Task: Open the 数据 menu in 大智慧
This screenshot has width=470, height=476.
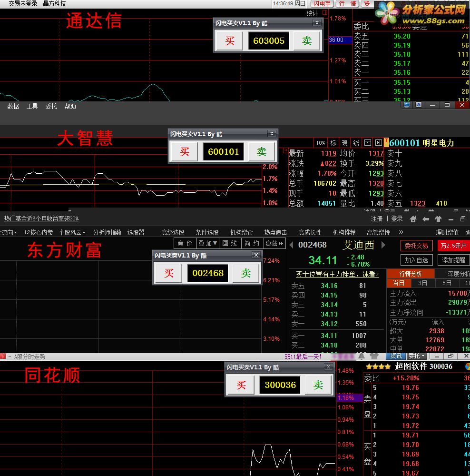Action: pos(13,106)
